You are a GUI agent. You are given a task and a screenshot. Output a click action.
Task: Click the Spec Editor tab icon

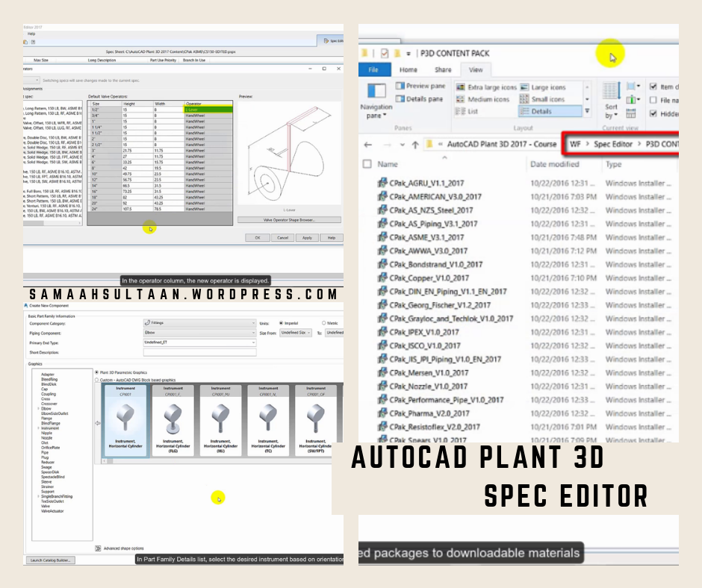coord(326,41)
